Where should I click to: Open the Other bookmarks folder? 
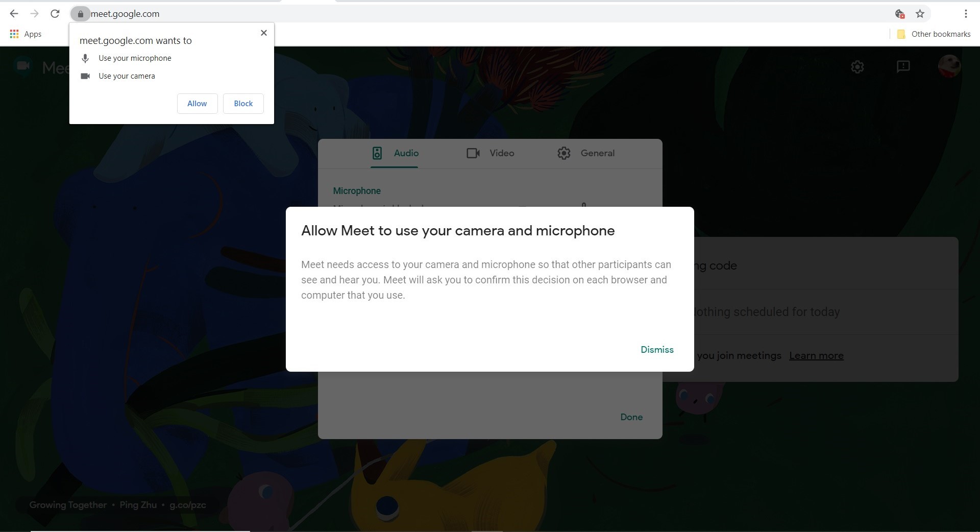pyautogui.click(x=934, y=34)
